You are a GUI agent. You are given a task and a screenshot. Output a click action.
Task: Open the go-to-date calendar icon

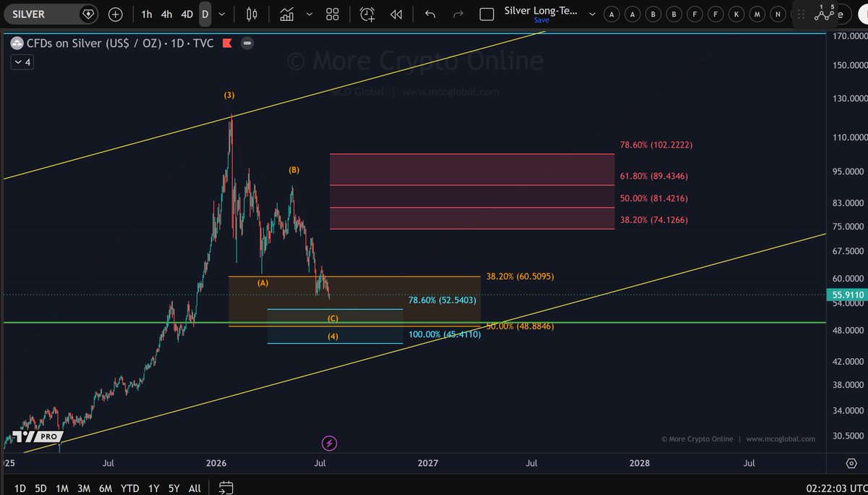225,487
